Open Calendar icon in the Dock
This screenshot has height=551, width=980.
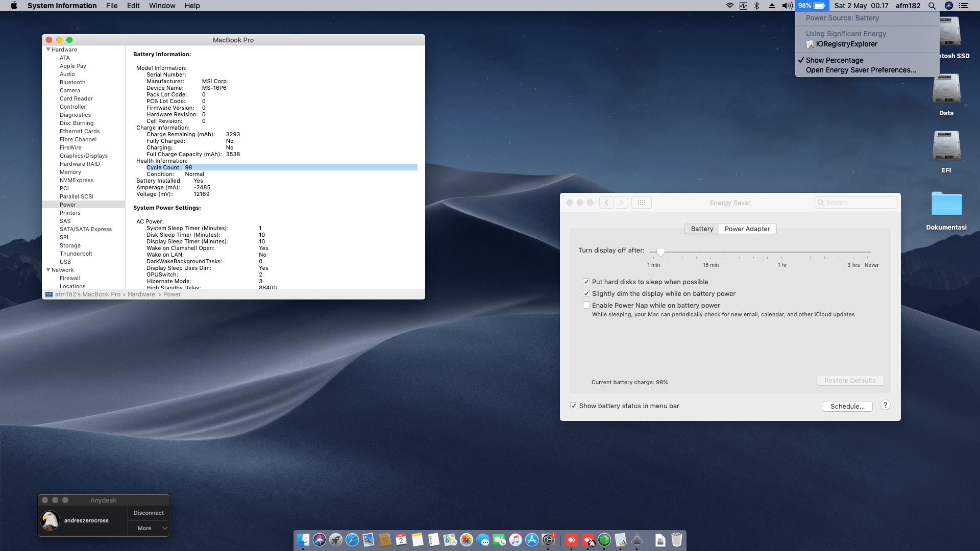click(x=401, y=540)
